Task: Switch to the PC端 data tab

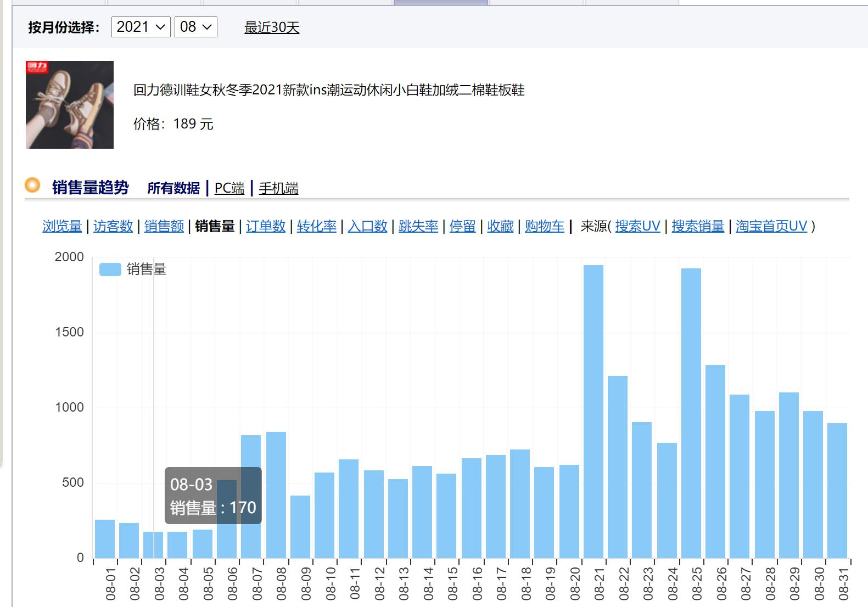Action: pyautogui.click(x=229, y=188)
